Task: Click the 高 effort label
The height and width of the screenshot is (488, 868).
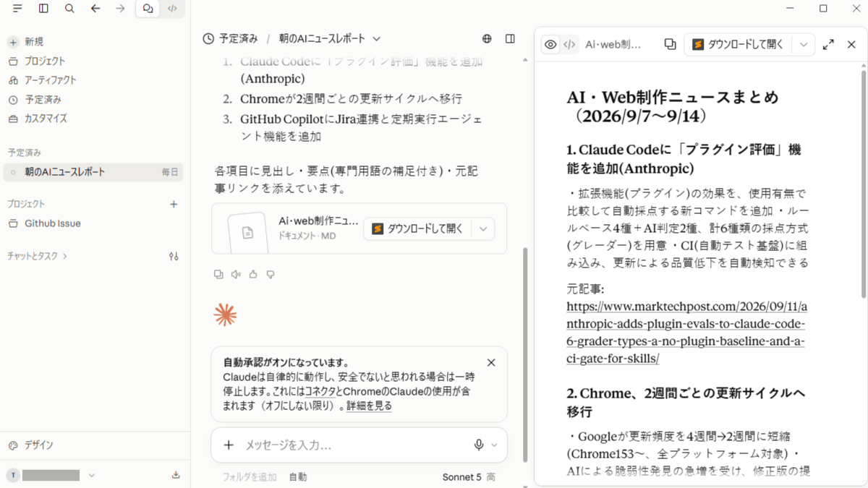Action: [x=491, y=477]
